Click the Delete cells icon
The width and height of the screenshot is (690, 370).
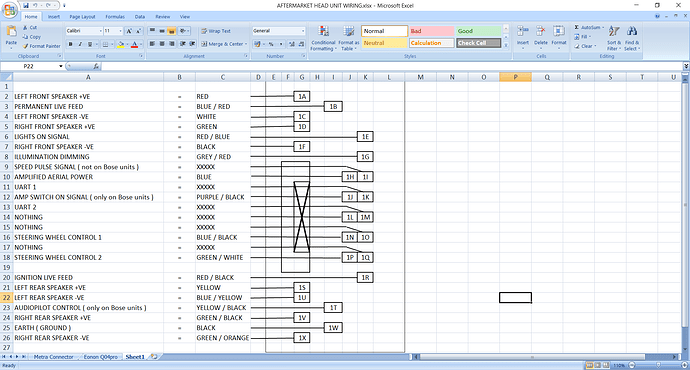pyautogui.click(x=540, y=31)
